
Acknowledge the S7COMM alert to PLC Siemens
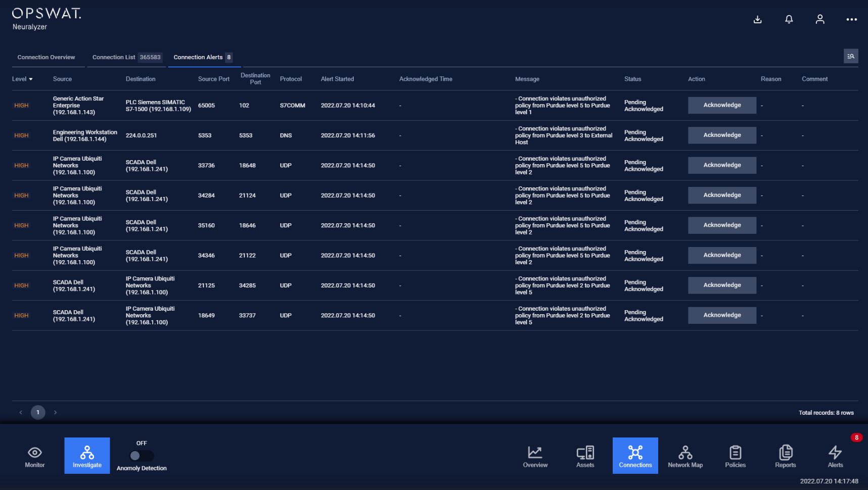coord(722,105)
